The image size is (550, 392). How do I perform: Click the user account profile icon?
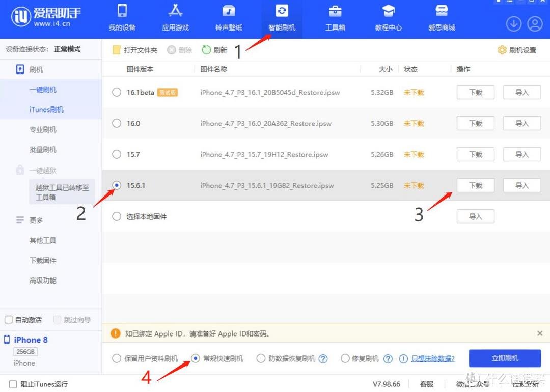pyautogui.click(x=535, y=24)
